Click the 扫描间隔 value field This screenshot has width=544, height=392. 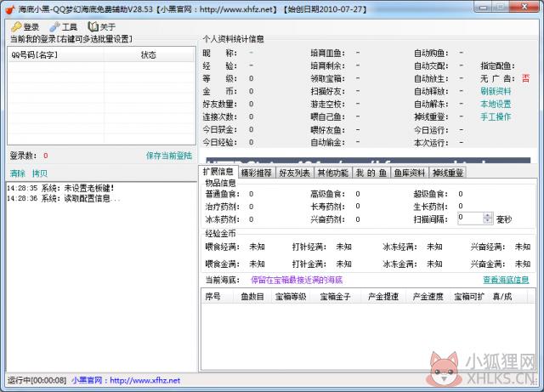(470, 219)
